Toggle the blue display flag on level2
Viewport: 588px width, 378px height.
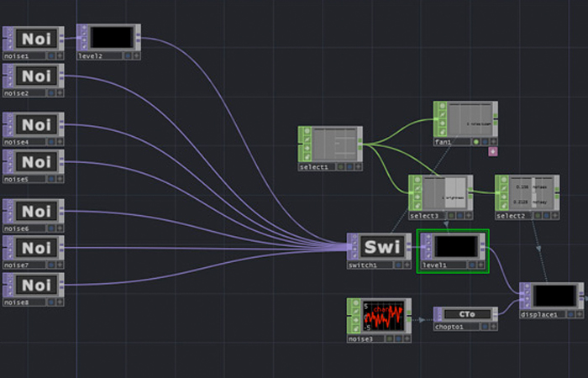tap(128, 56)
